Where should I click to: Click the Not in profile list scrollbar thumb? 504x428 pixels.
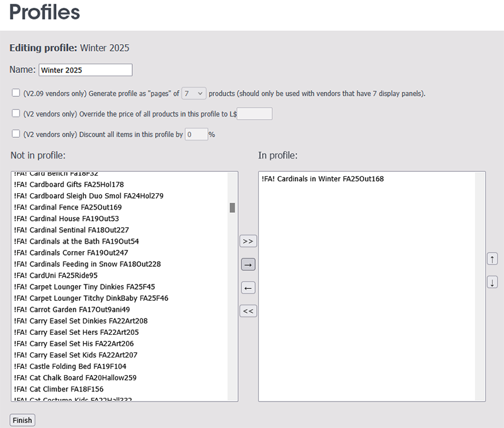pos(232,208)
